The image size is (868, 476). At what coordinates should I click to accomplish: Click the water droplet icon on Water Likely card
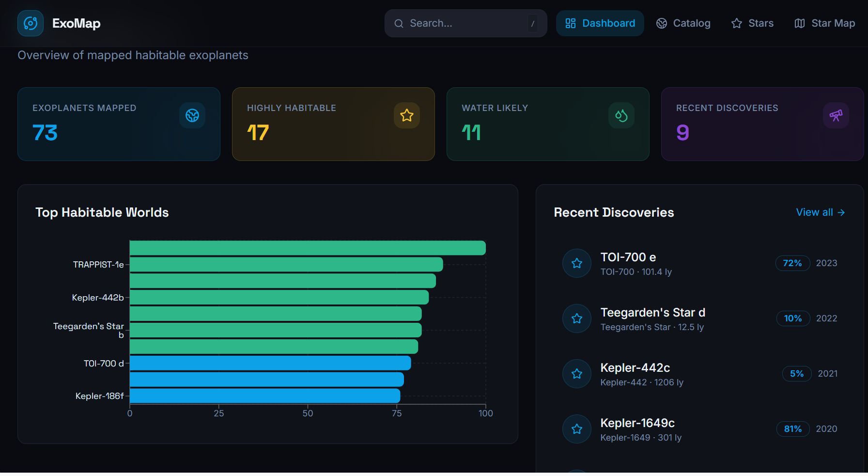621,115
